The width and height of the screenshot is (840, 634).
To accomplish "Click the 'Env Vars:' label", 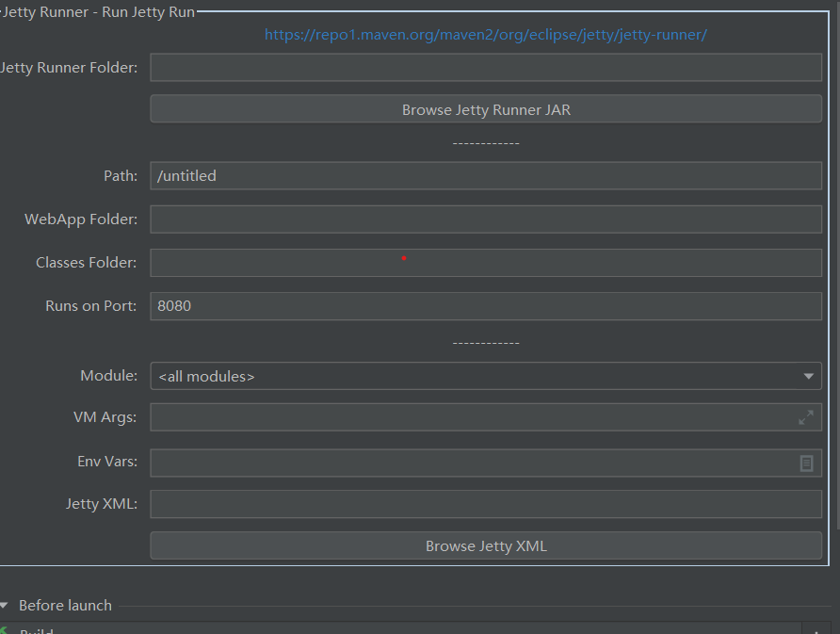I will click(107, 462).
